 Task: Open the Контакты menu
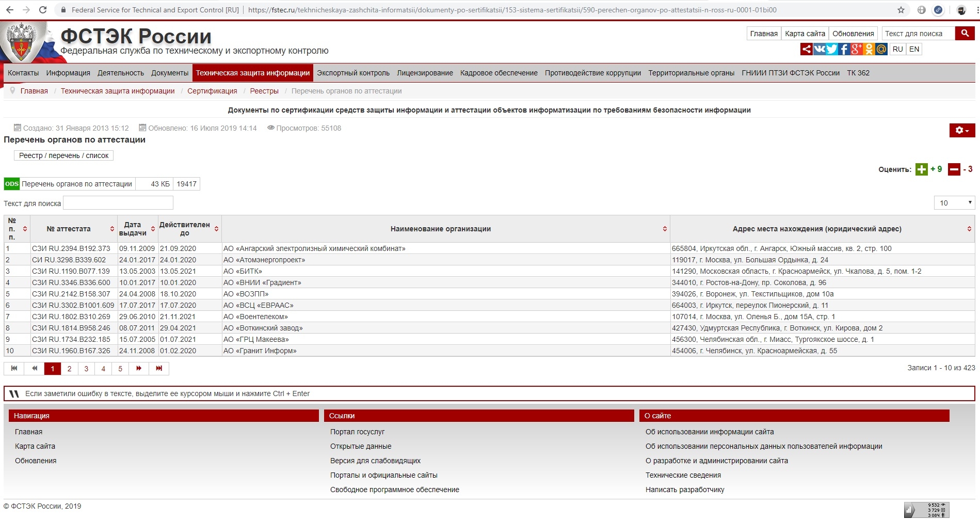(x=23, y=73)
